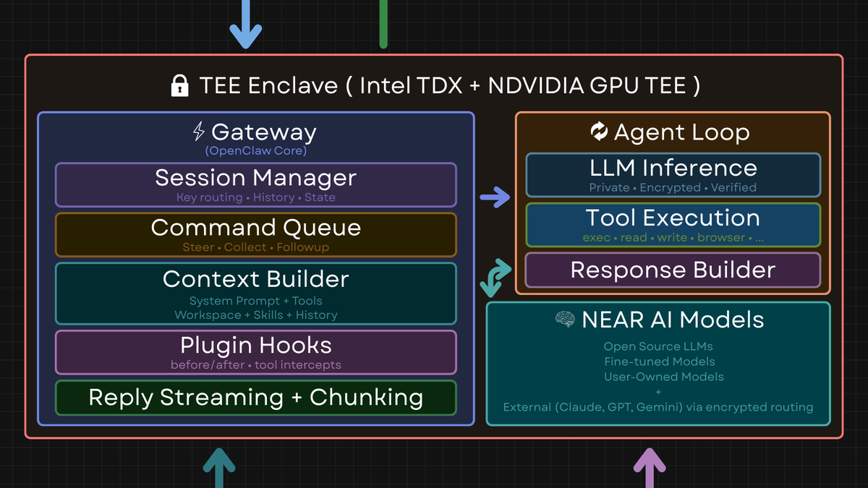Image resolution: width=868 pixels, height=488 pixels.
Task: Open the Plugin Hooks block
Action: tap(256, 352)
